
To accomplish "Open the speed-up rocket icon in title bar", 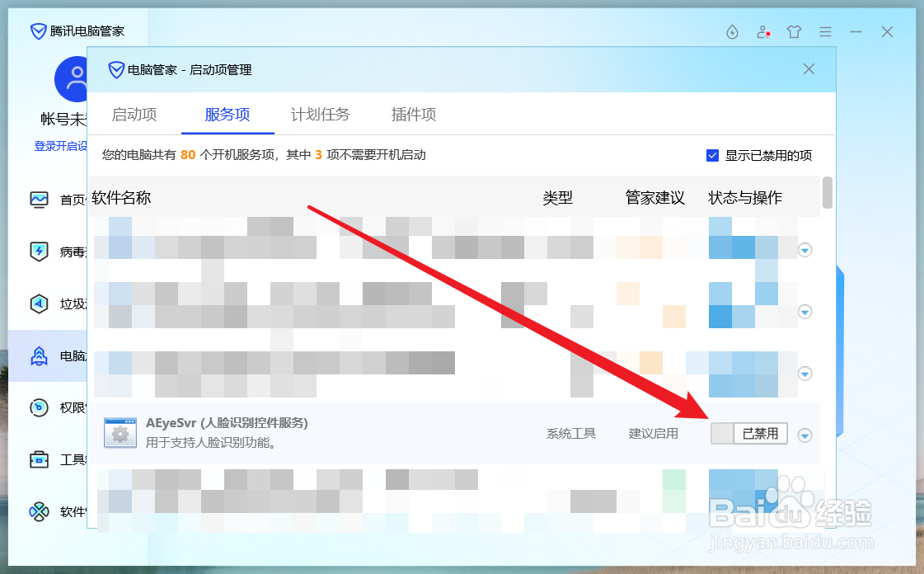I will (x=732, y=32).
